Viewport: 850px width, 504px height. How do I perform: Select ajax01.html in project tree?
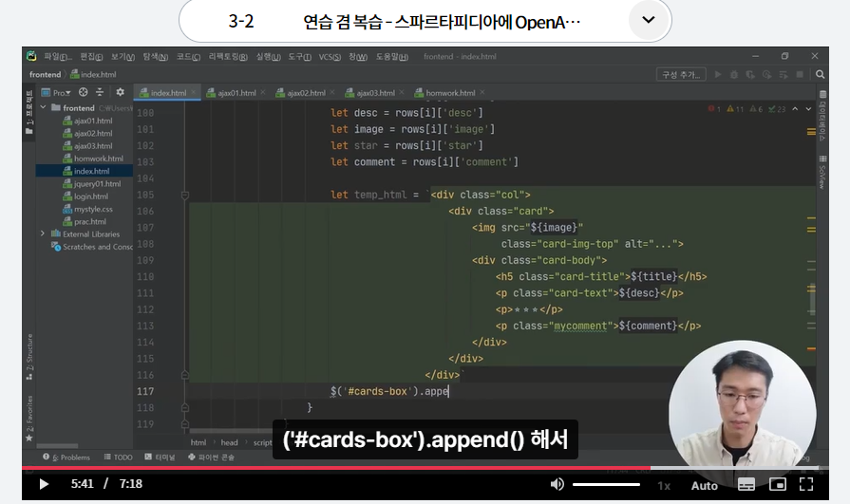[87, 121]
